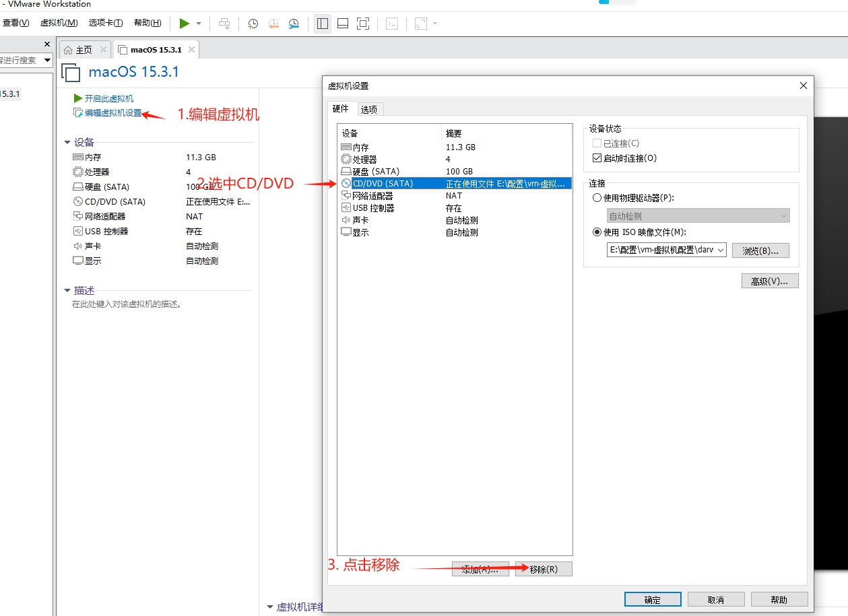Select 内存 row in settings device list
This screenshot has height=616, width=848.
pos(455,147)
